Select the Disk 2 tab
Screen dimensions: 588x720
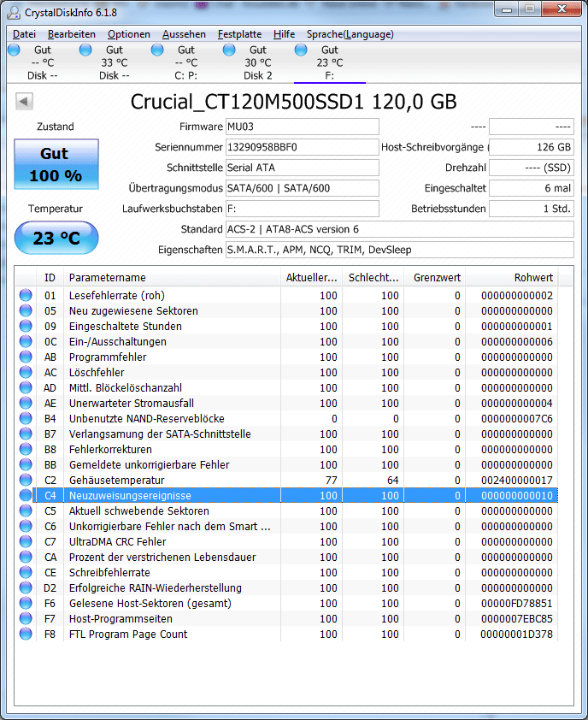tap(257, 62)
